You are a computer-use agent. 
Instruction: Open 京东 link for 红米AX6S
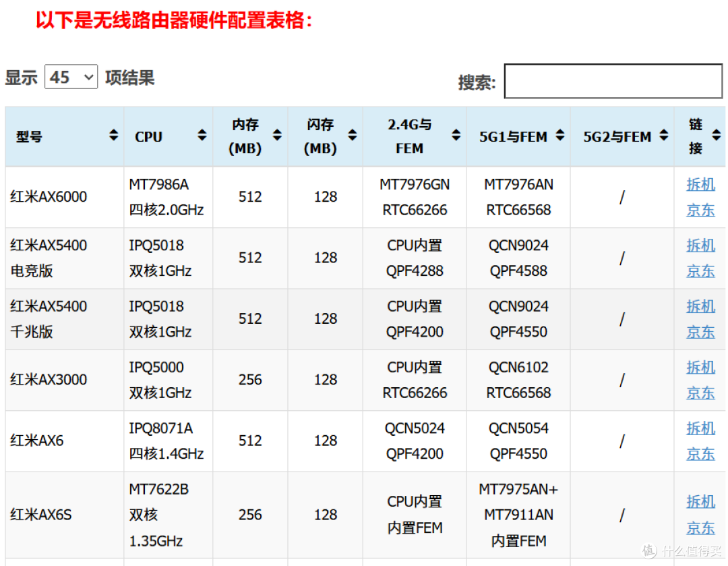point(700,528)
